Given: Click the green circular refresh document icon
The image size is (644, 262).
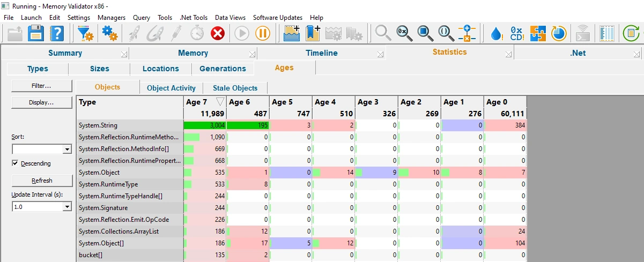Looking at the screenshot, I should pyautogui.click(x=631, y=34).
